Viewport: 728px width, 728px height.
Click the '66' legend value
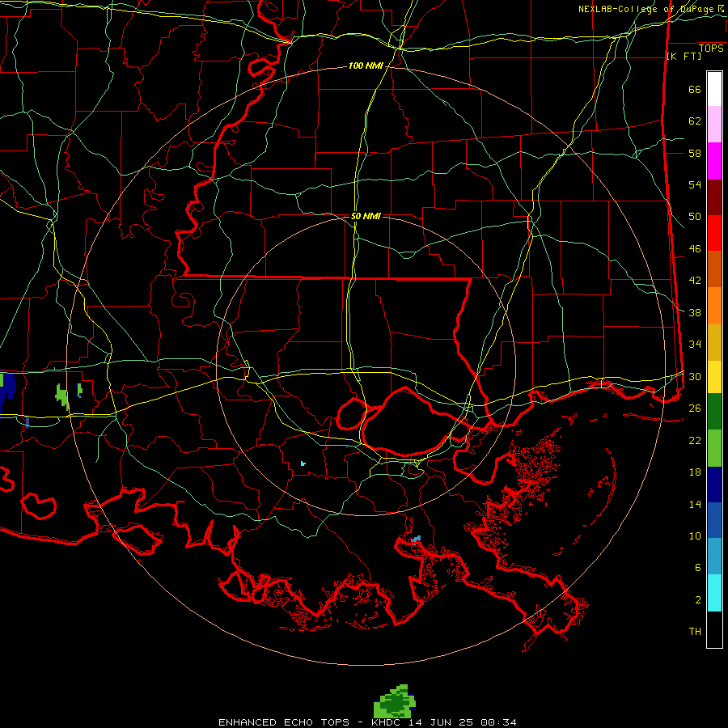pyautogui.click(x=695, y=89)
